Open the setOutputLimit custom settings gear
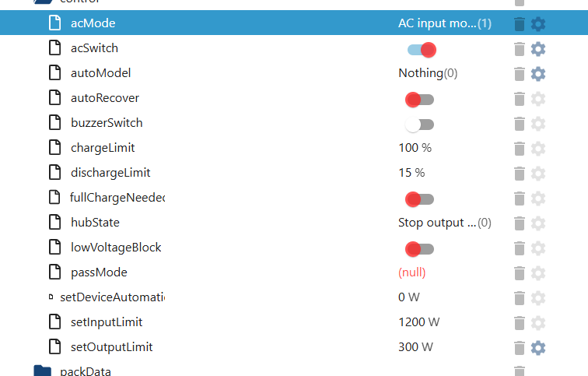588x376 pixels. (538, 347)
